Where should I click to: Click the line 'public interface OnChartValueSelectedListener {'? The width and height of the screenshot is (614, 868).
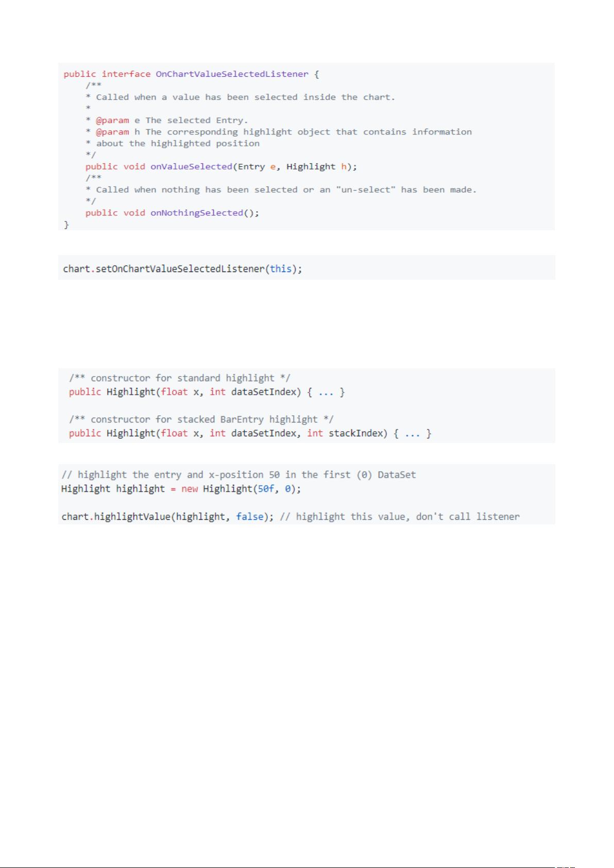click(191, 74)
